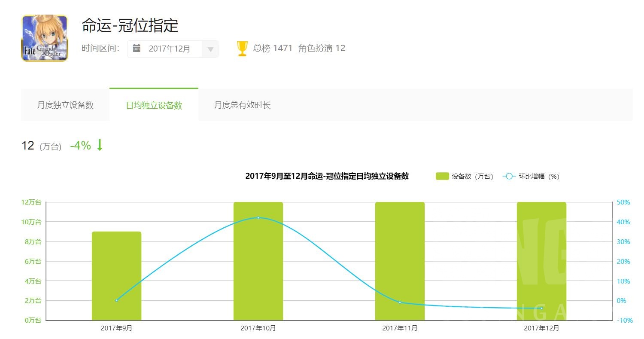Click the 2017年11月 bar in chart
644x339 pixels.
click(x=400, y=261)
